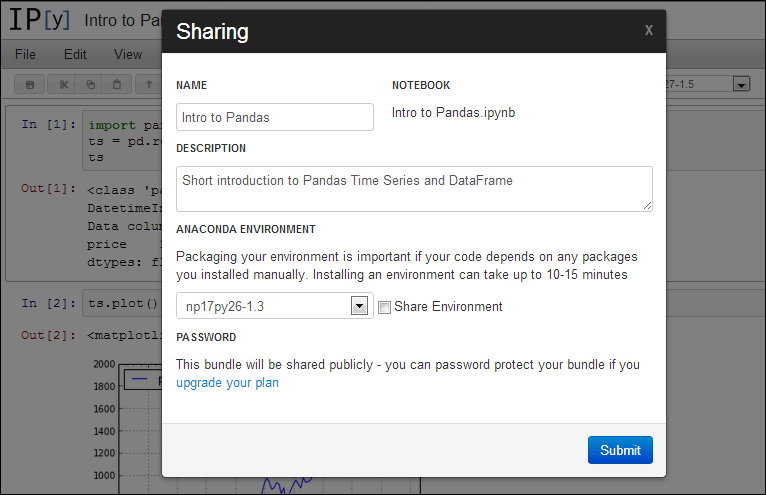Click the Name field with Intro to Pandas

coord(275,117)
